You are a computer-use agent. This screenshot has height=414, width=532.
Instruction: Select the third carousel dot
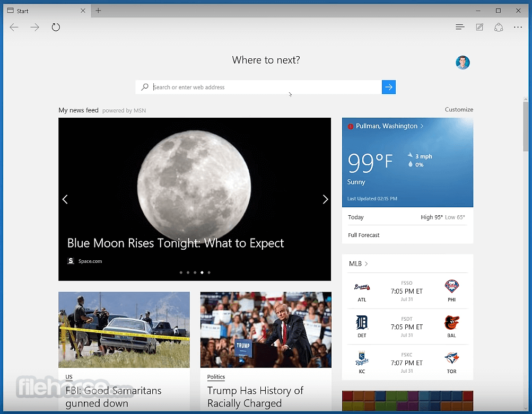click(x=195, y=272)
